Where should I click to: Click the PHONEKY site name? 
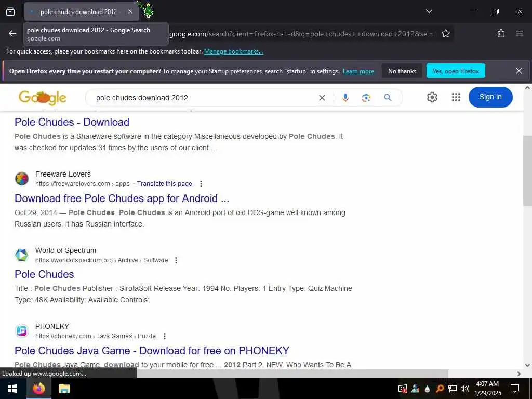click(52, 326)
